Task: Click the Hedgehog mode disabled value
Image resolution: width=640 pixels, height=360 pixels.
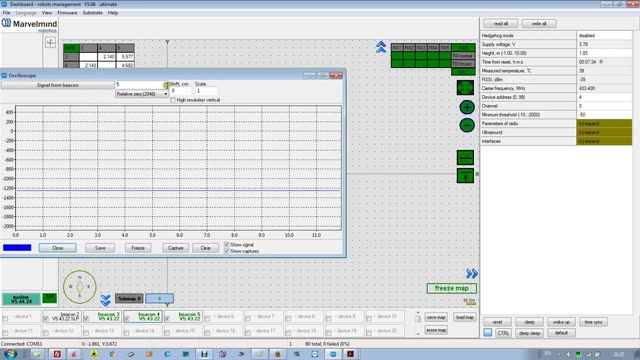Action: (x=604, y=36)
